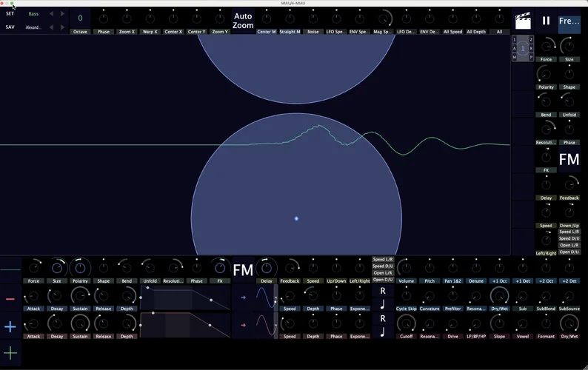
Task: Click the clapperboard icon
Action: (523, 21)
